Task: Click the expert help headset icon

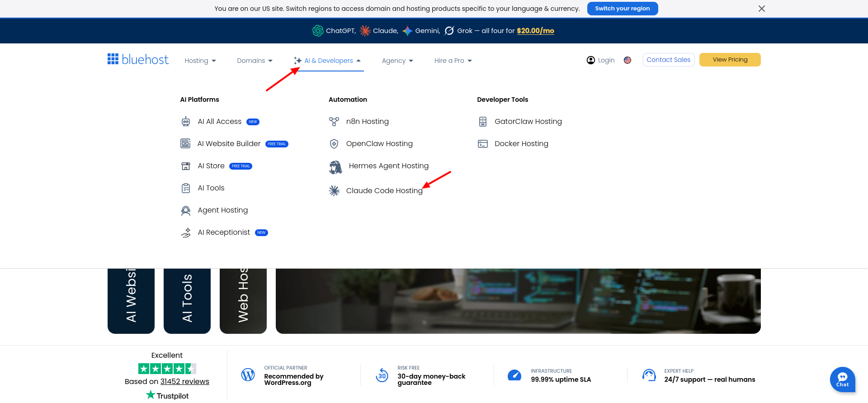Action: coord(649,375)
